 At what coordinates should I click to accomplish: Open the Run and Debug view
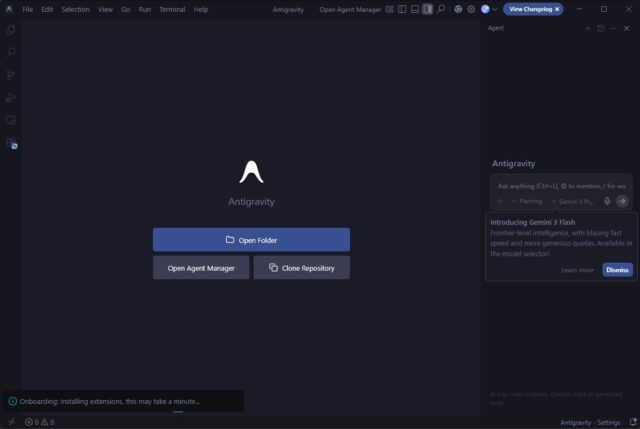[11, 97]
